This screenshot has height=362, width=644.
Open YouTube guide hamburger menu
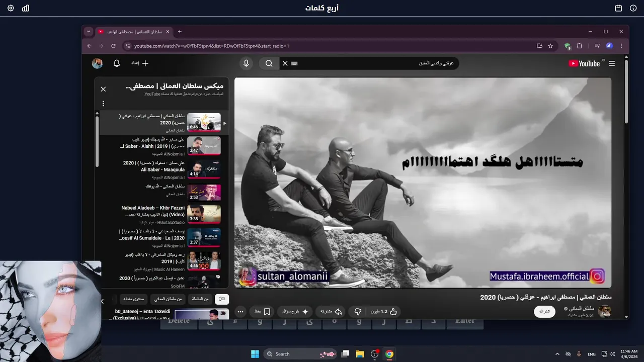[x=612, y=63]
